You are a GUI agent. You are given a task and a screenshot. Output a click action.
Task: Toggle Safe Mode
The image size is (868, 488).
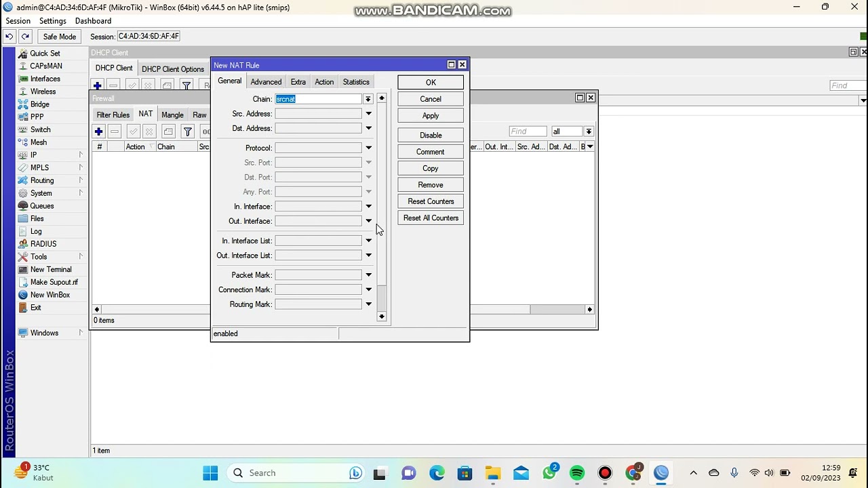[x=59, y=37]
